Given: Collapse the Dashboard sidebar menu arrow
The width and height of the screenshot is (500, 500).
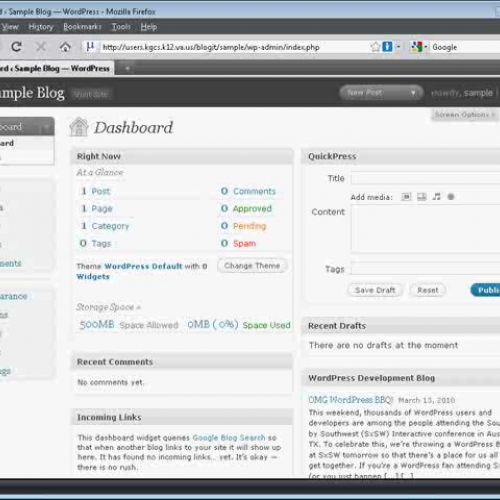Looking at the screenshot, I should 46,127.
